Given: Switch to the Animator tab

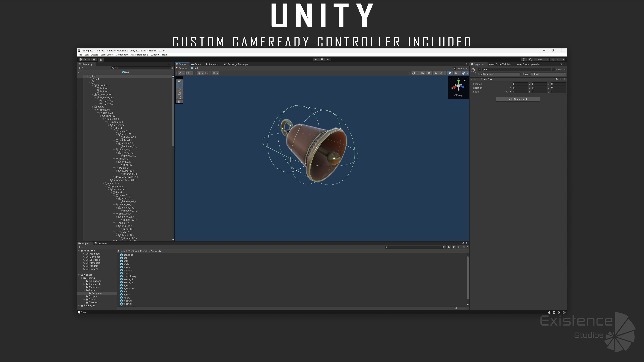Looking at the screenshot, I should [212, 64].
